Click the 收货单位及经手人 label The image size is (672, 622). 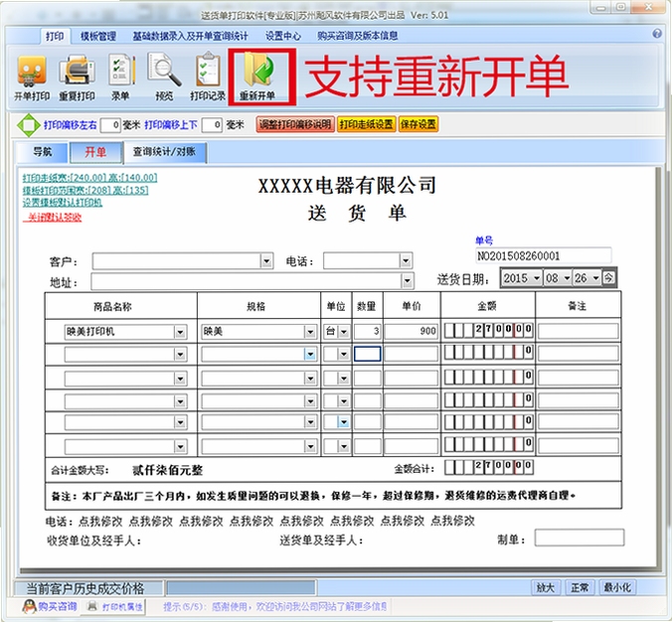[x=94, y=541]
